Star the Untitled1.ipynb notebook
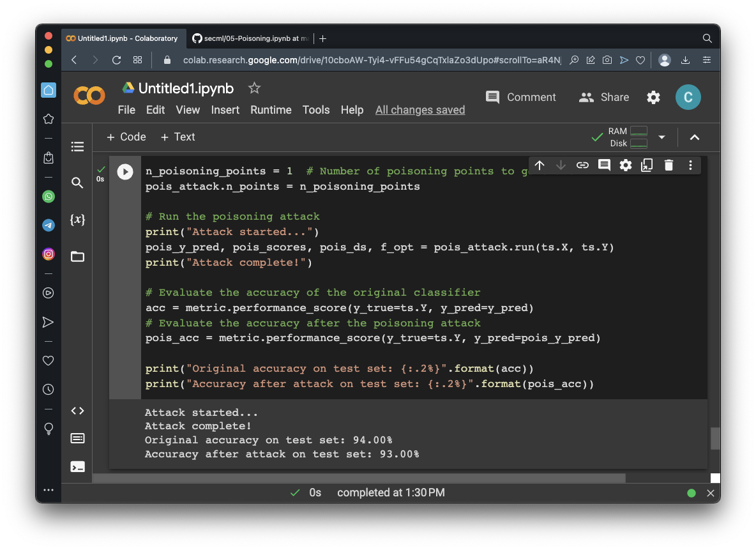 [254, 88]
